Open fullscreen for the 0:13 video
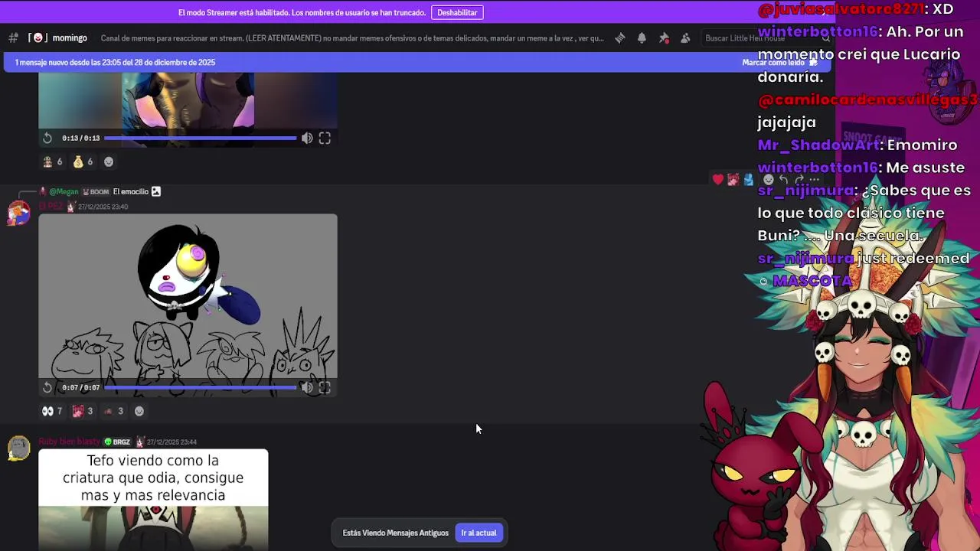 point(325,138)
